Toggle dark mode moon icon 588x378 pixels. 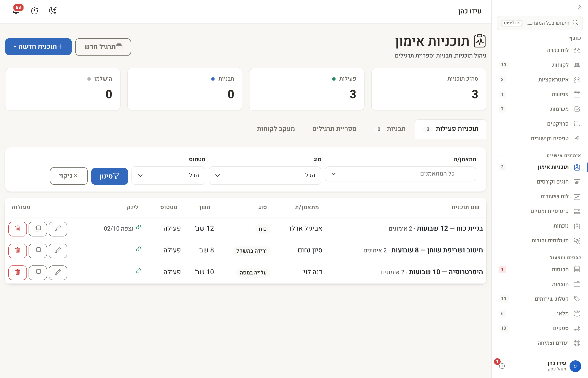tap(53, 10)
